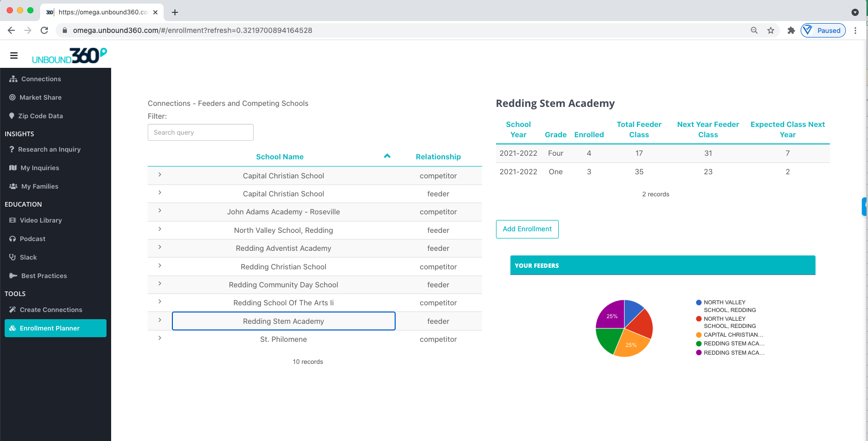Viewport: 868px width, 441px height.
Task: Expand the Redding Adventist Academy row
Action: point(160,247)
